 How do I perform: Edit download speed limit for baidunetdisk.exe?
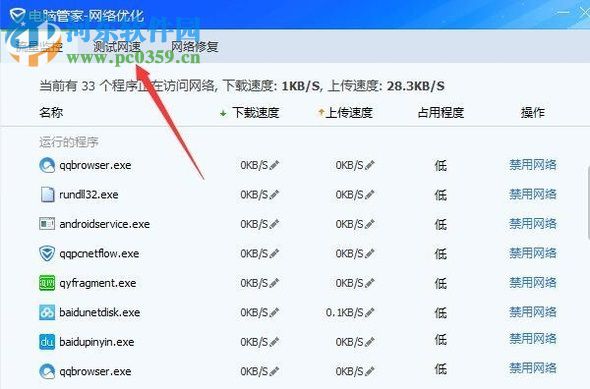click(x=274, y=312)
